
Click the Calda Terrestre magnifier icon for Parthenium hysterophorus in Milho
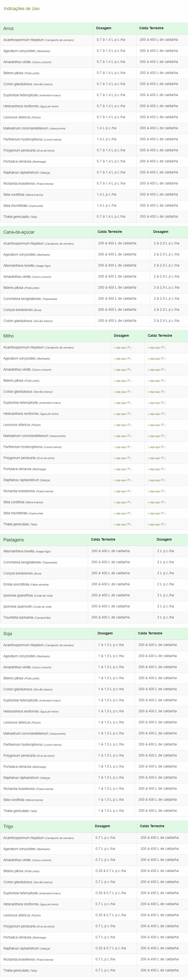pos(162,447)
